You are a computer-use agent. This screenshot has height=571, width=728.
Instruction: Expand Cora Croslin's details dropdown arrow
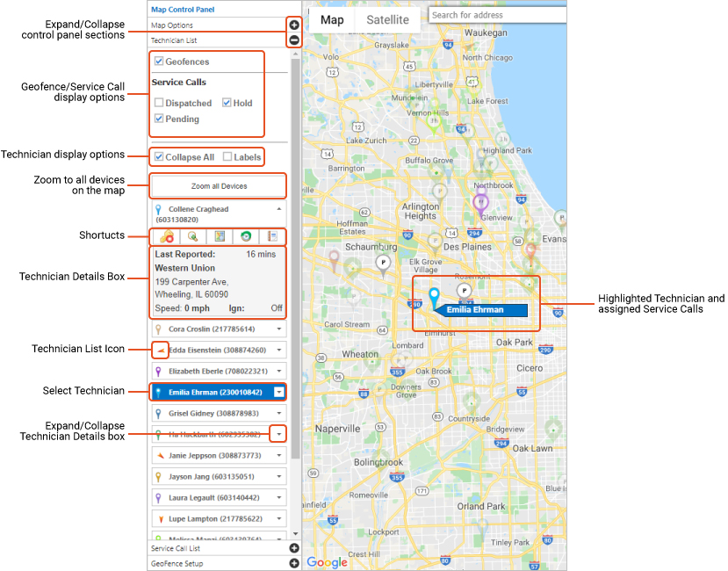[x=279, y=329]
